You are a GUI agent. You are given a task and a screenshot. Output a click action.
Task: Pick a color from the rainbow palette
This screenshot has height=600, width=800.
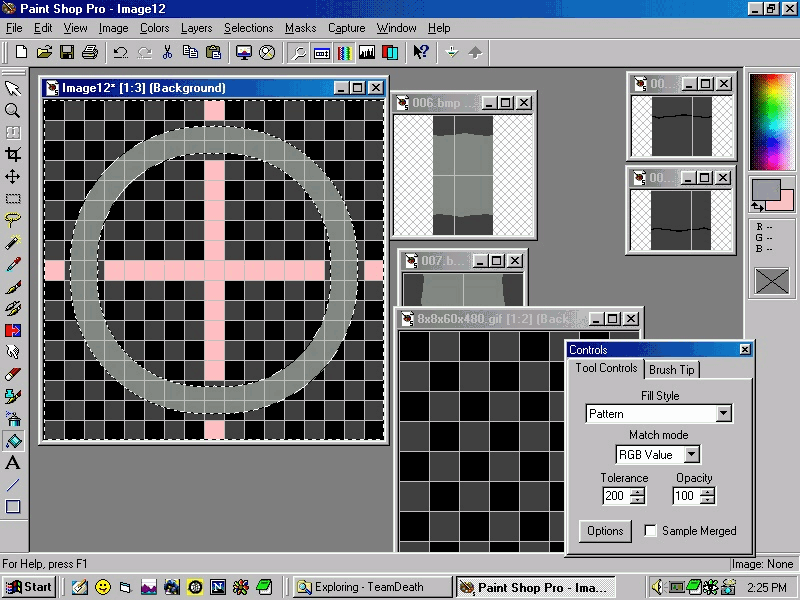coord(771,119)
